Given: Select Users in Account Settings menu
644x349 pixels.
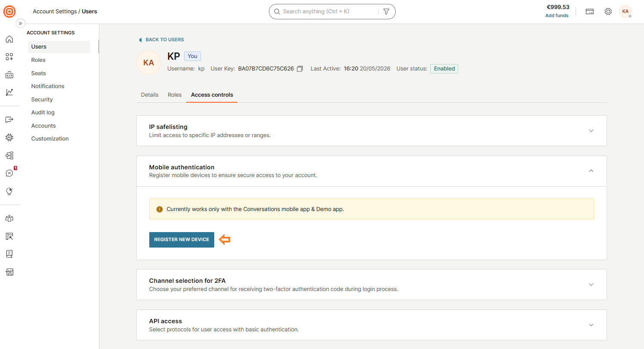Looking at the screenshot, I should pyautogui.click(x=59, y=47).
